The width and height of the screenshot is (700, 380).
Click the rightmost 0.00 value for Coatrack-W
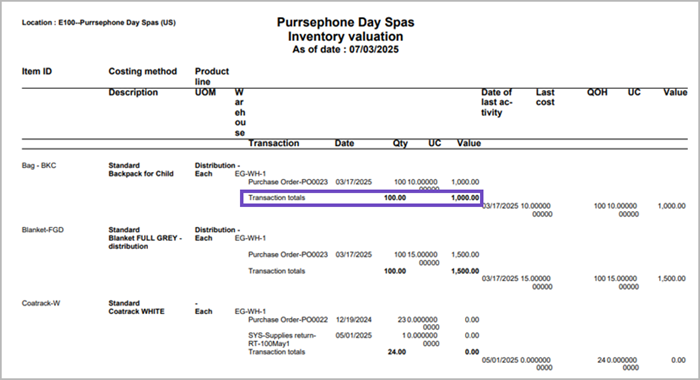coord(678,360)
